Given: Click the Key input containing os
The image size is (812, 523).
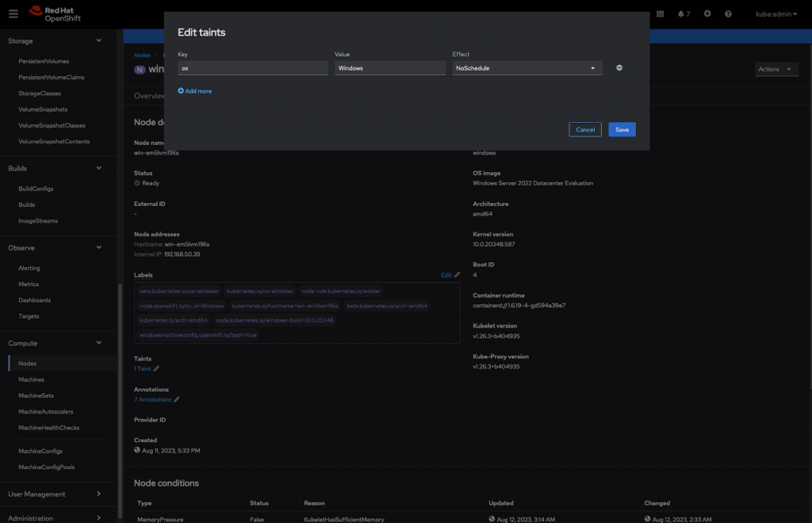Looking at the screenshot, I should pyautogui.click(x=252, y=68).
